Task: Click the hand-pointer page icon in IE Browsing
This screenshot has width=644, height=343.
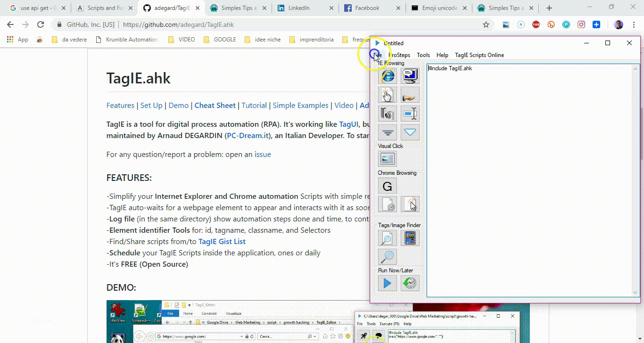Action: tap(388, 95)
